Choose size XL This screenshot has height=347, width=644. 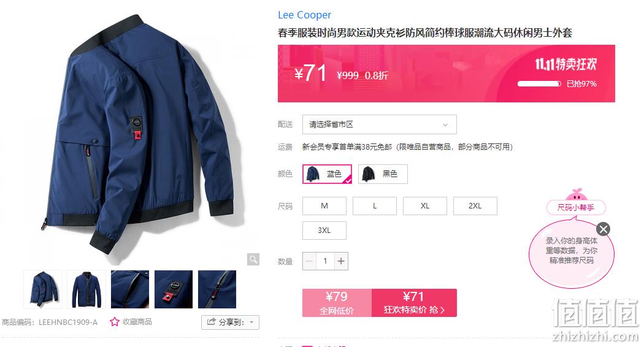point(424,206)
